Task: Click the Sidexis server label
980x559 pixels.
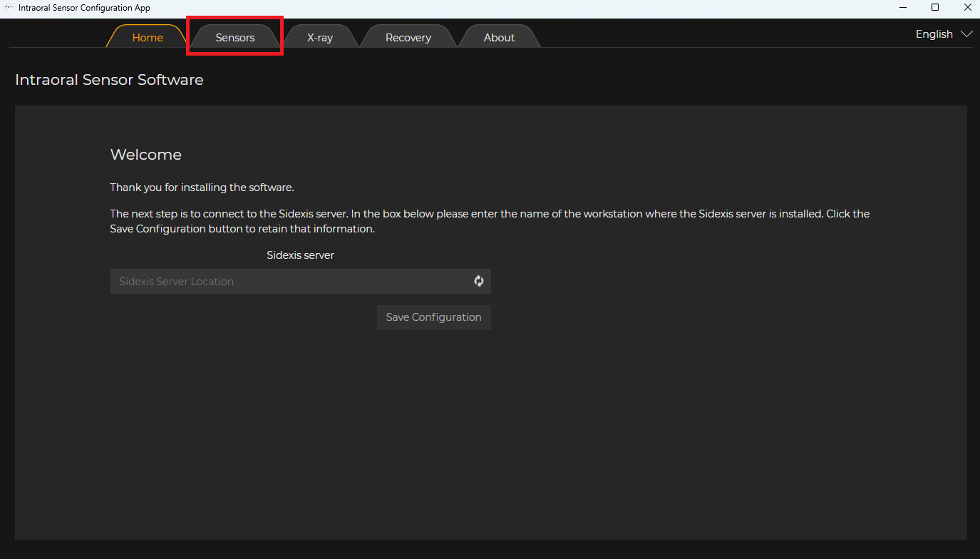Action: pos(300,255)
